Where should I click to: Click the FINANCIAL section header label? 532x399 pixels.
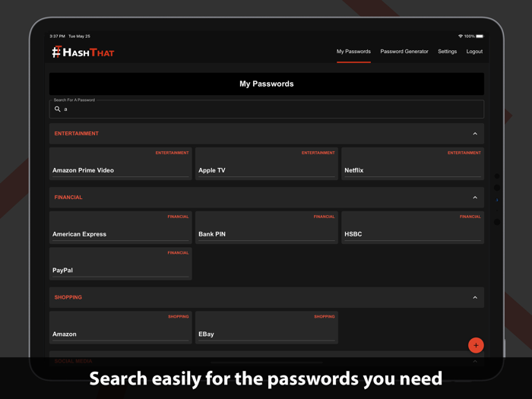(x=68, y=198)
